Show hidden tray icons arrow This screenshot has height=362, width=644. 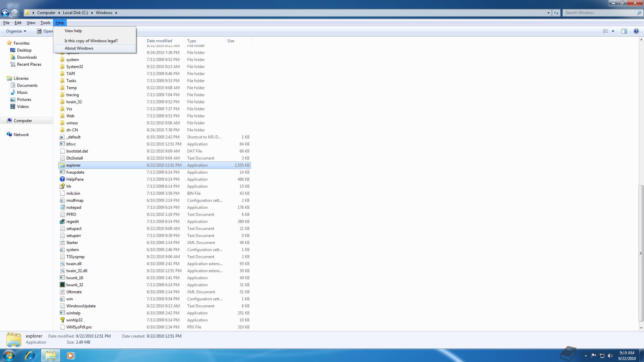(586, 356)
